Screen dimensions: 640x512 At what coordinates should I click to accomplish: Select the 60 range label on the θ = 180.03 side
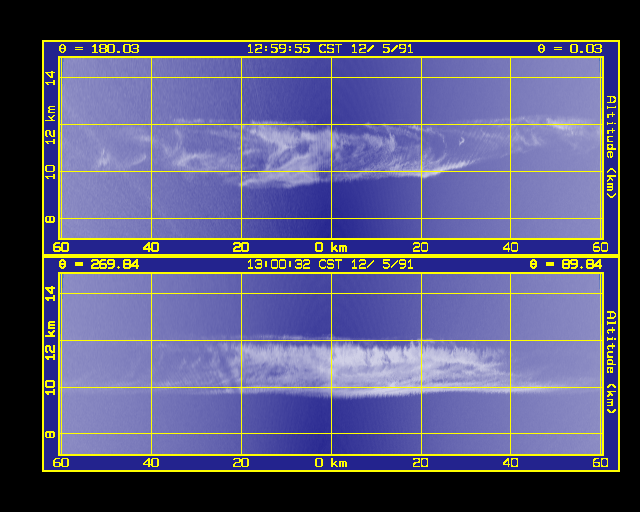61,247
